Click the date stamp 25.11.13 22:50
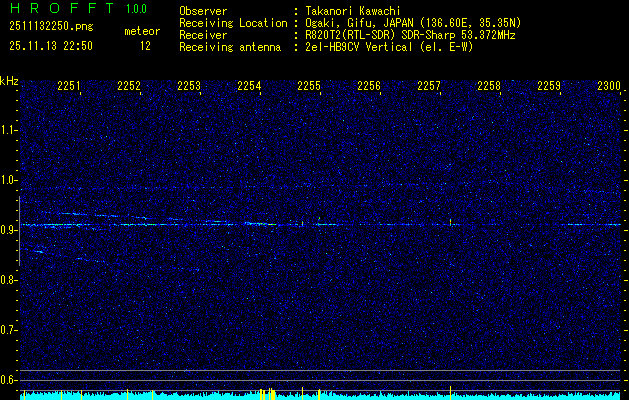 pyautogui.click(x=50, y=46)
